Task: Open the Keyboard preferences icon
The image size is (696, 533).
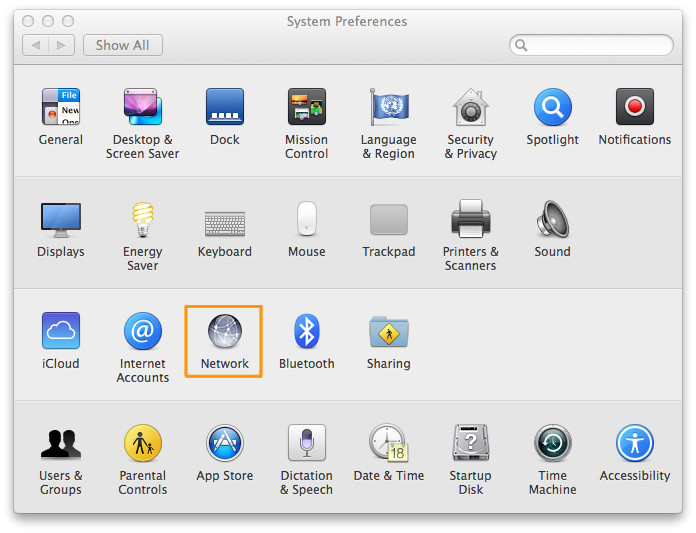Action: [225, 223]
